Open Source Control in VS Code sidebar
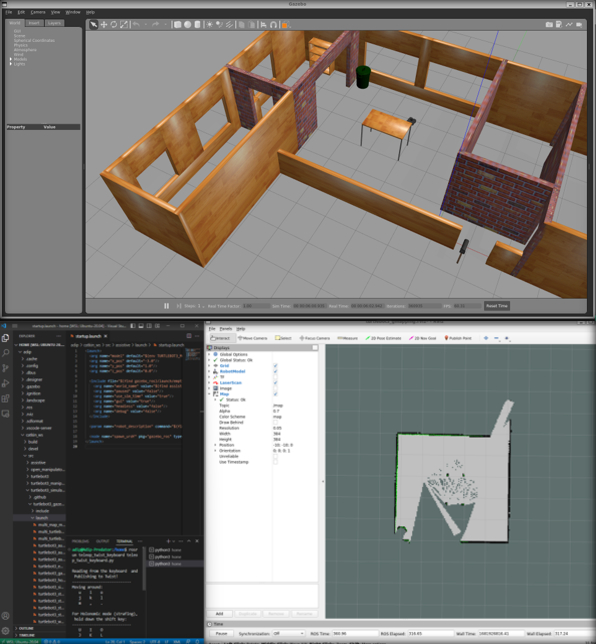Screen dimensions: 596x644 6,368
